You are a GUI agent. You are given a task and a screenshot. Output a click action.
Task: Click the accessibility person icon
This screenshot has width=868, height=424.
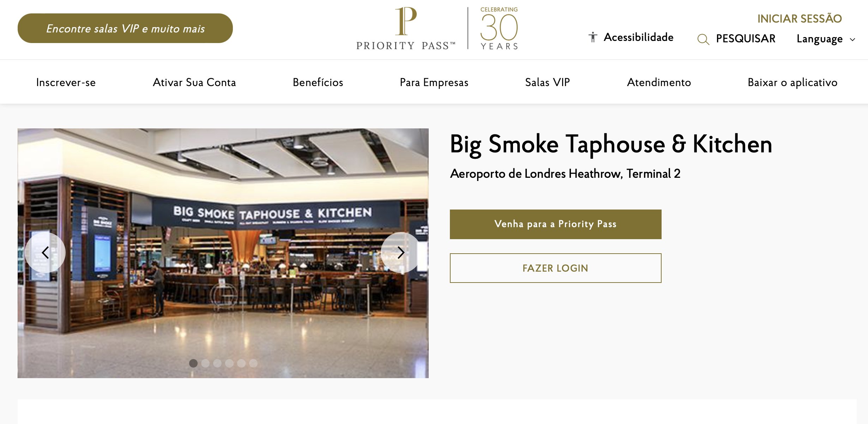(x=593, y=37)
